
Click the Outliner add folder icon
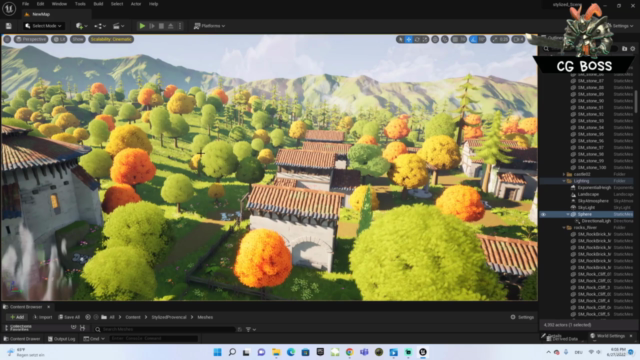click(x=624, y=49)
